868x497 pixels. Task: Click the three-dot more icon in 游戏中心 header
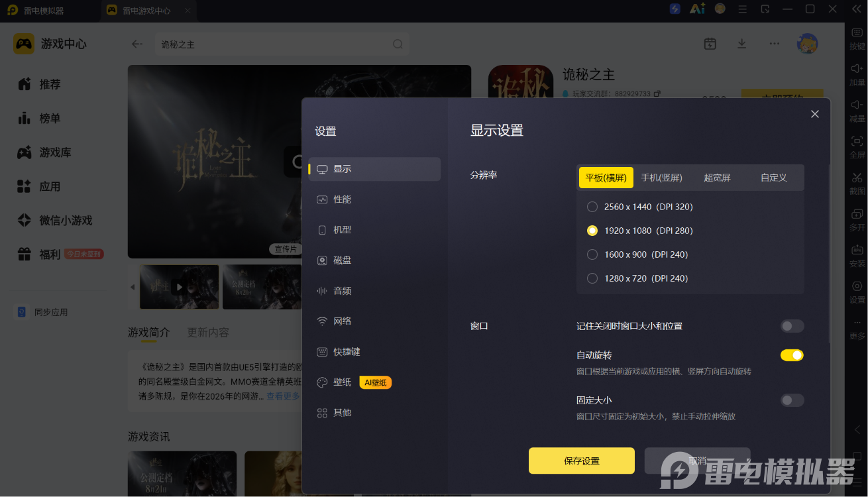tap(774, 44)
